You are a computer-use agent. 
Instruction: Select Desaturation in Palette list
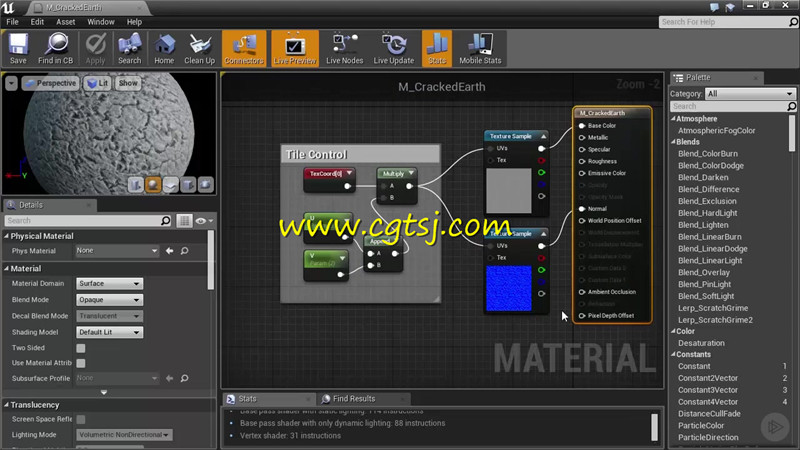701,343
